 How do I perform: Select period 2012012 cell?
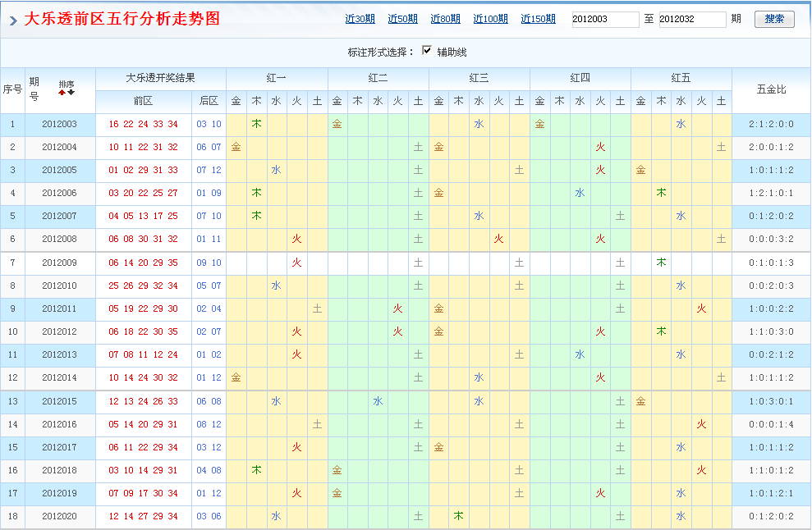[x=60, y=331]
